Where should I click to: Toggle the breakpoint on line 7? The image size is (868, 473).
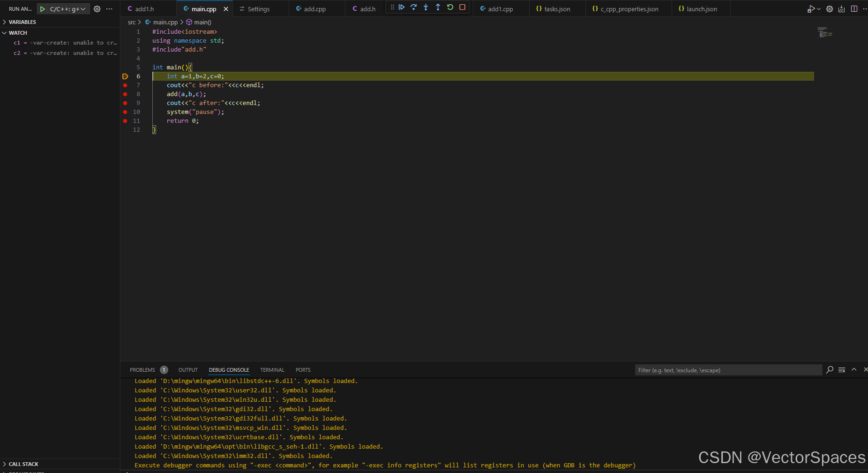click(x=125, y=85)
